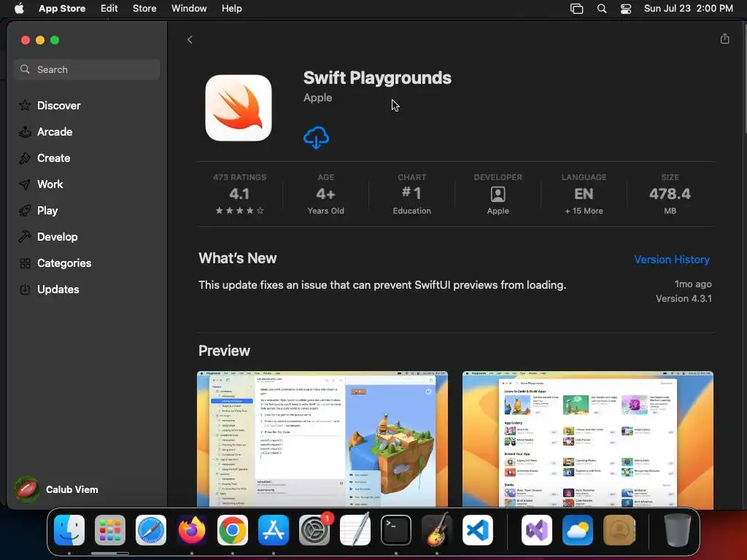The height and width of the screenshot is (560, 747).
Task: Launch Google Chrome from the Dock
Action: click(233, 530)
